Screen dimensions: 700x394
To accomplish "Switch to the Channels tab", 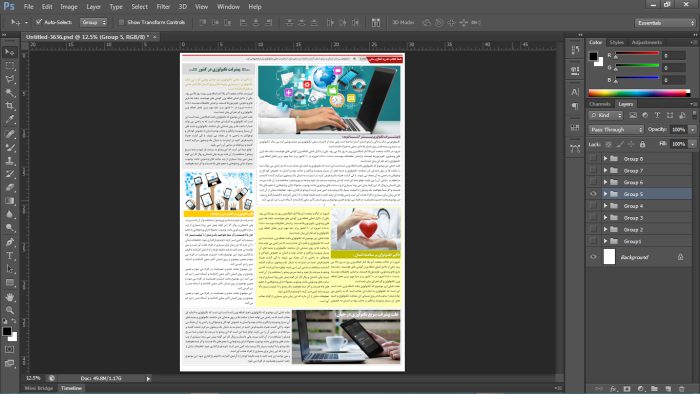I will (600, 104).
